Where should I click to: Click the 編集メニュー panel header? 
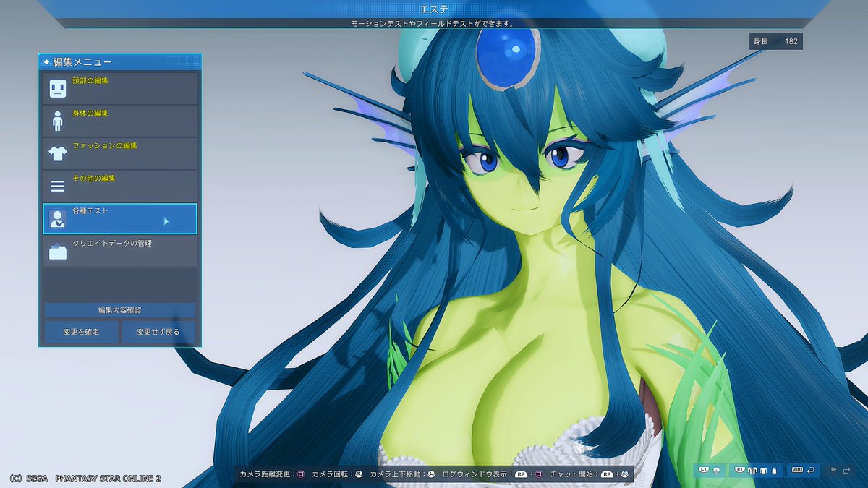pyautogui.click(x=119, y=62)
